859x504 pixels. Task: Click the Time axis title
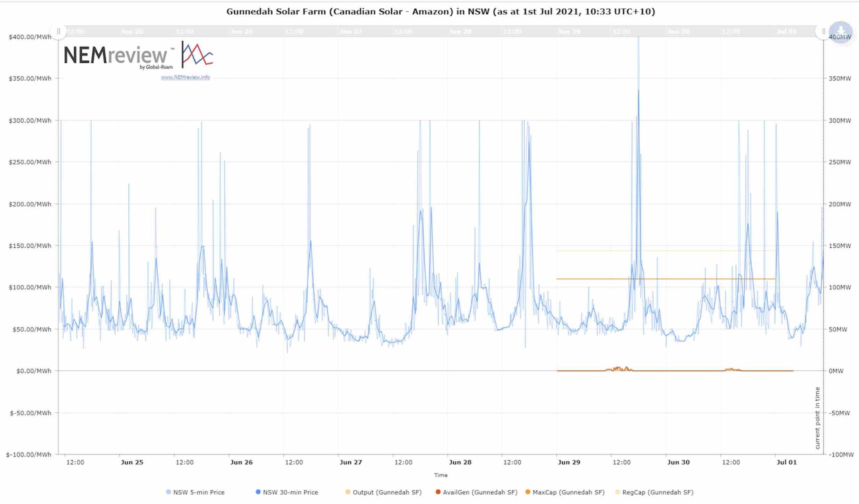[x=440, y=475]
